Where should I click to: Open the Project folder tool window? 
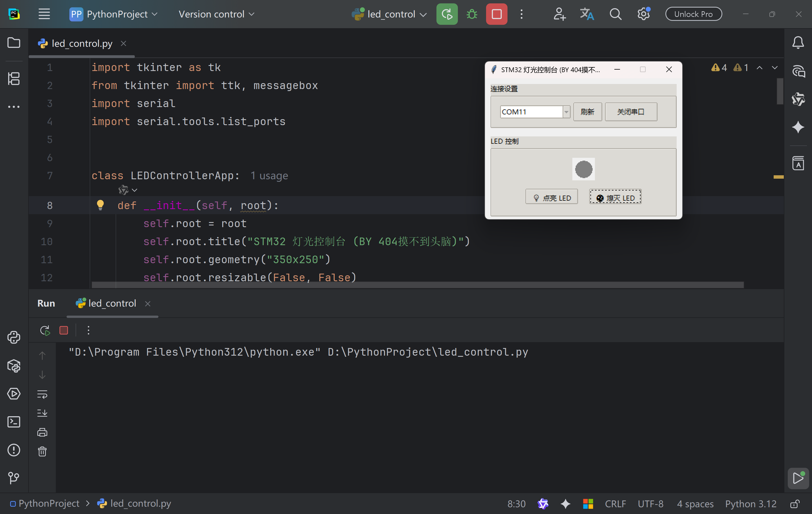click(x=14, y=43)
